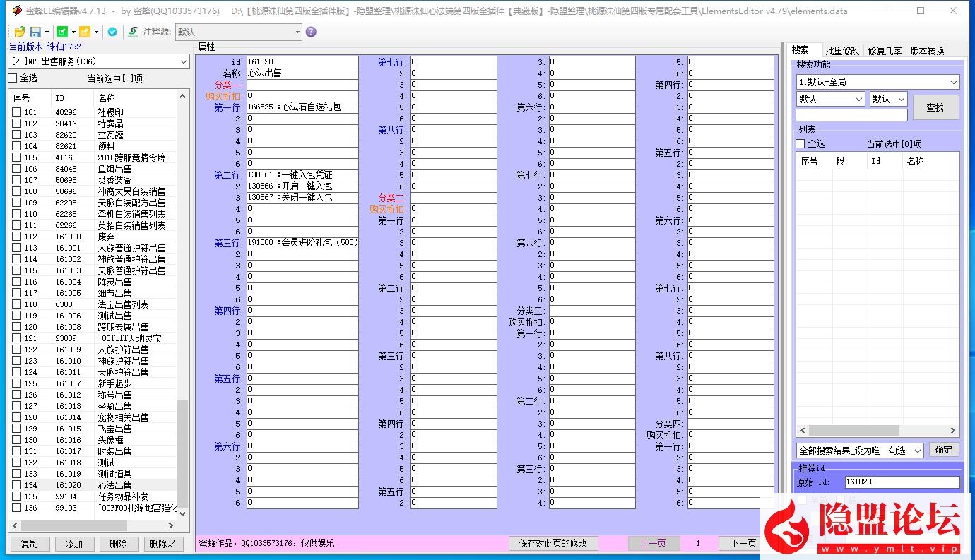Check the box for row 101 社稷印
Screen dimensions: 975x560
pyautogui.click(x=16, y=112)
